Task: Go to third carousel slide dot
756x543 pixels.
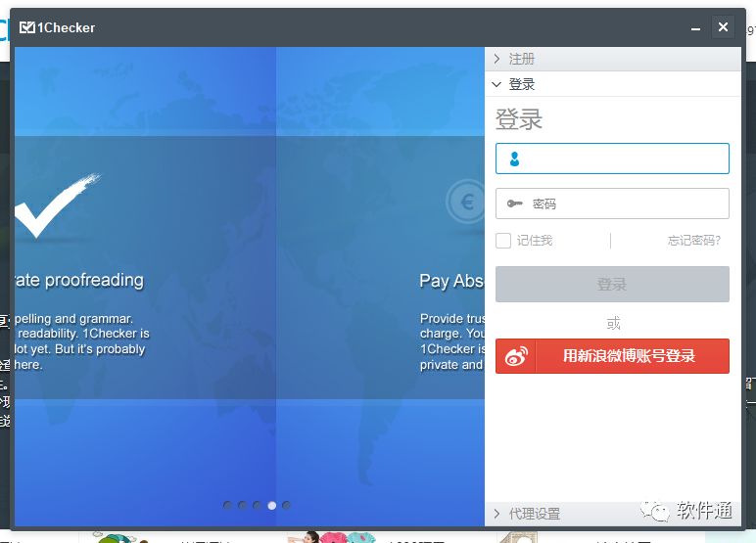Action: 257,505
